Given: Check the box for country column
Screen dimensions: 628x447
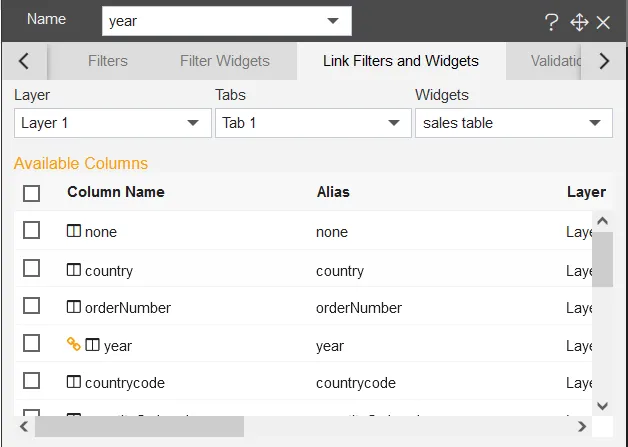Looking at the screenshot, I should click(32, 268).
